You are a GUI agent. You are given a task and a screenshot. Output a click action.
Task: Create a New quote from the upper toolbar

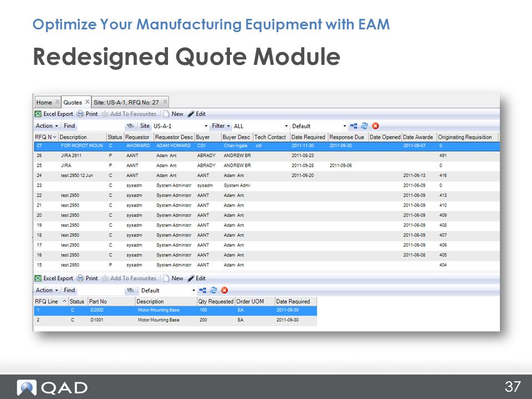click(173, 114)
